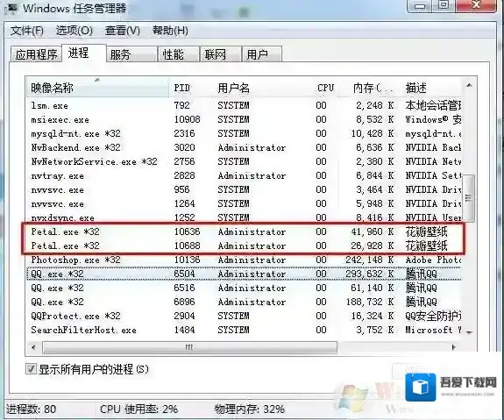Click memory value 242,148 K
The height and width of the screenshot is (420, 504).
[370, 260]
